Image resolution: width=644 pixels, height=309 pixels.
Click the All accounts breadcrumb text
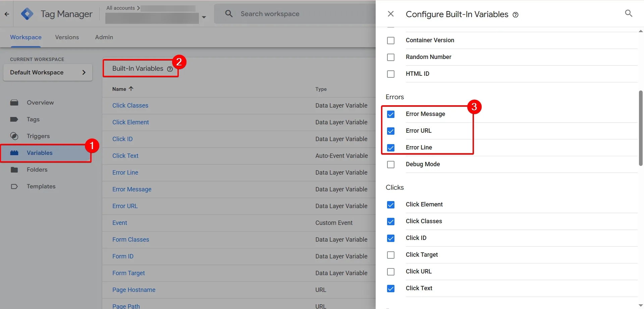[120, 8]
